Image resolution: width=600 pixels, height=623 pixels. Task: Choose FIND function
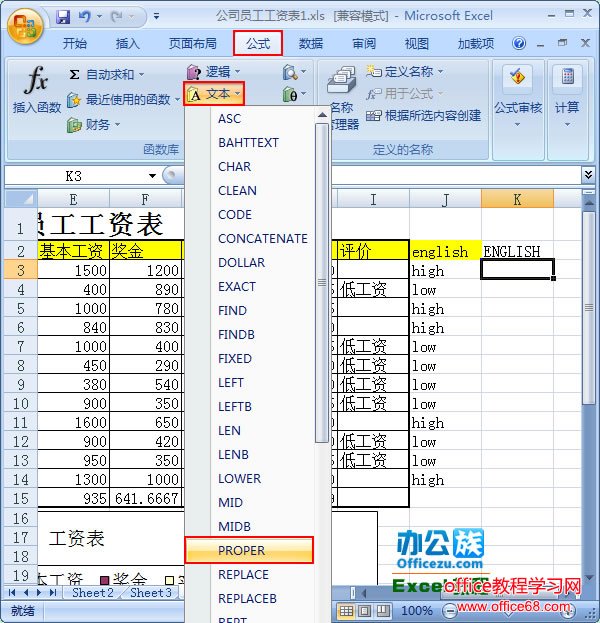tap(232, 310)
